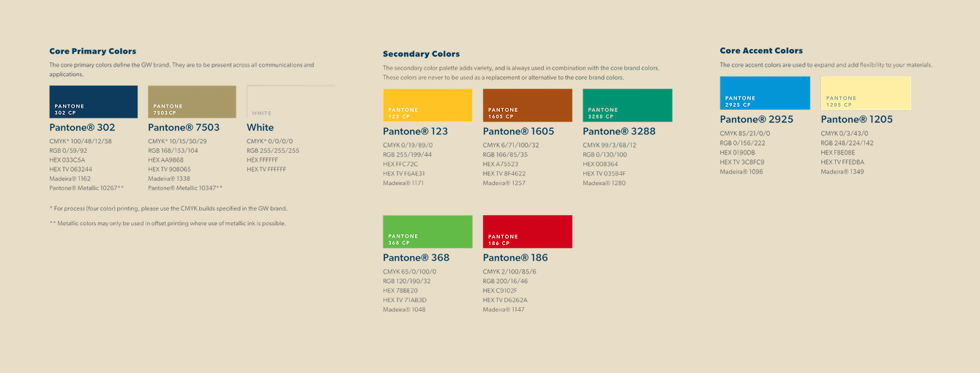
Task: Select the Pantone® 123 title text
Action: [415, 132]
